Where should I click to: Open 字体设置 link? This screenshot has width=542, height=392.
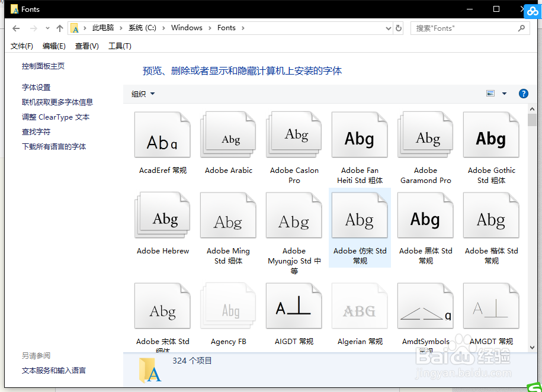click(36, 88)
